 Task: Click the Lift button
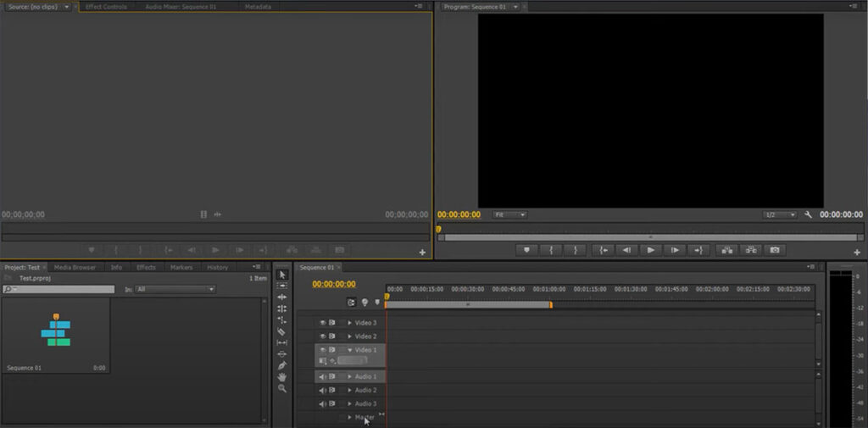click(x=726, y=250)
